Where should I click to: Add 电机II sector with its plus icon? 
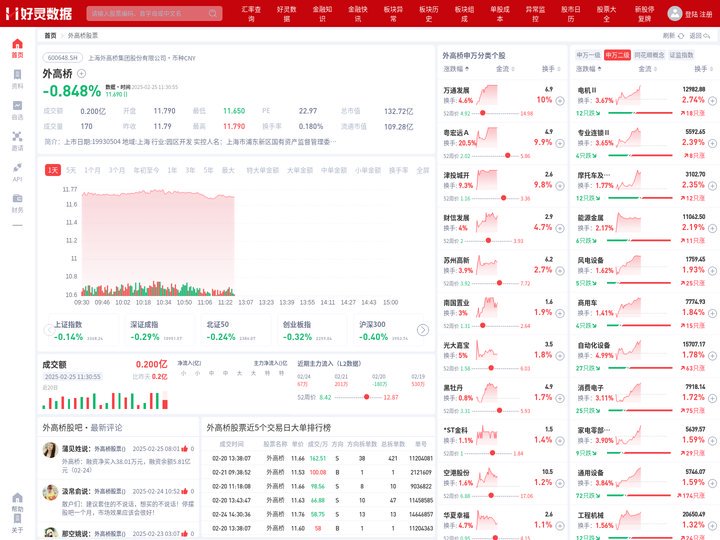point(712,101)
